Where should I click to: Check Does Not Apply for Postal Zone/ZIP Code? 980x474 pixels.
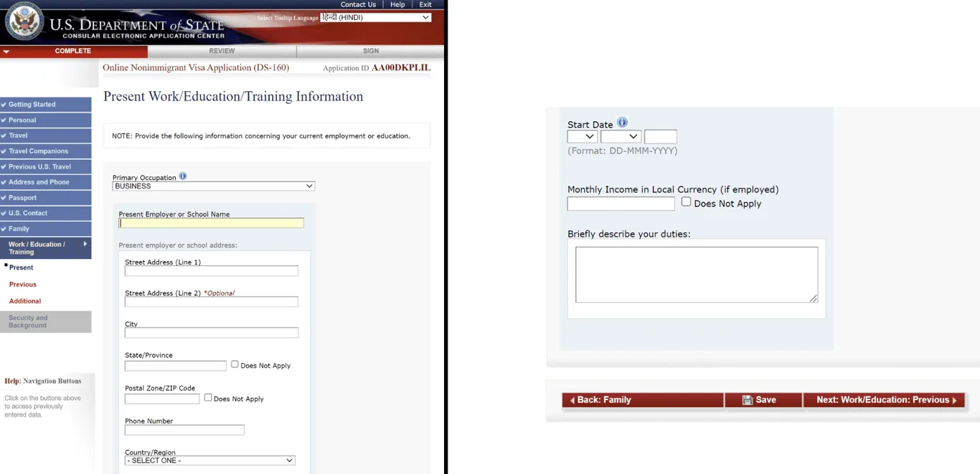tap(208, 397)
